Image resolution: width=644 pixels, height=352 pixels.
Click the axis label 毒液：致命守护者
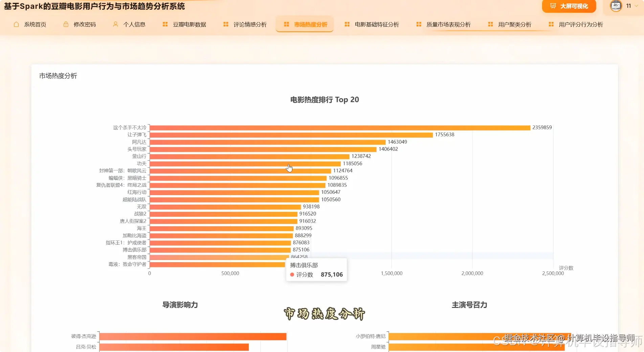click(127, 264)
